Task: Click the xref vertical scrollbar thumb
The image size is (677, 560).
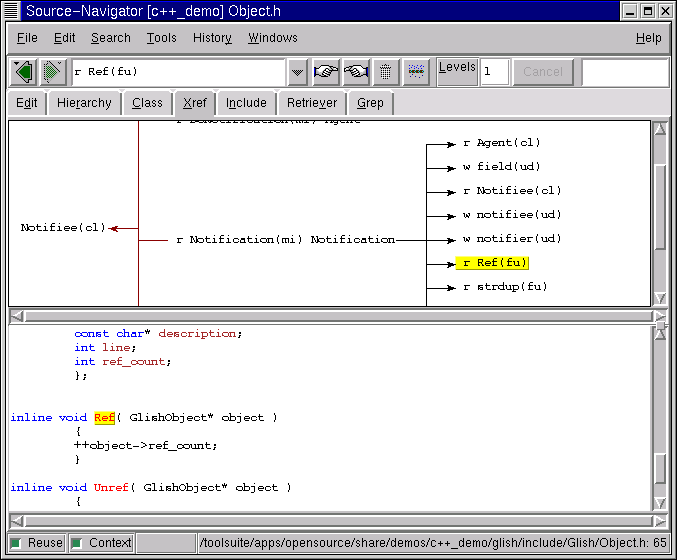Action: tap(660, 206)
